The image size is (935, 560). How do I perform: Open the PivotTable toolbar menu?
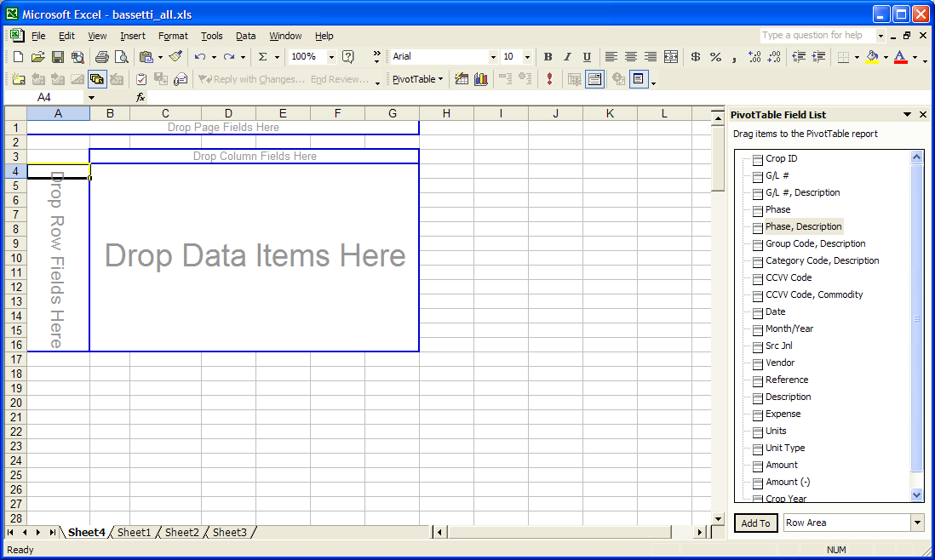coord(417,79)
